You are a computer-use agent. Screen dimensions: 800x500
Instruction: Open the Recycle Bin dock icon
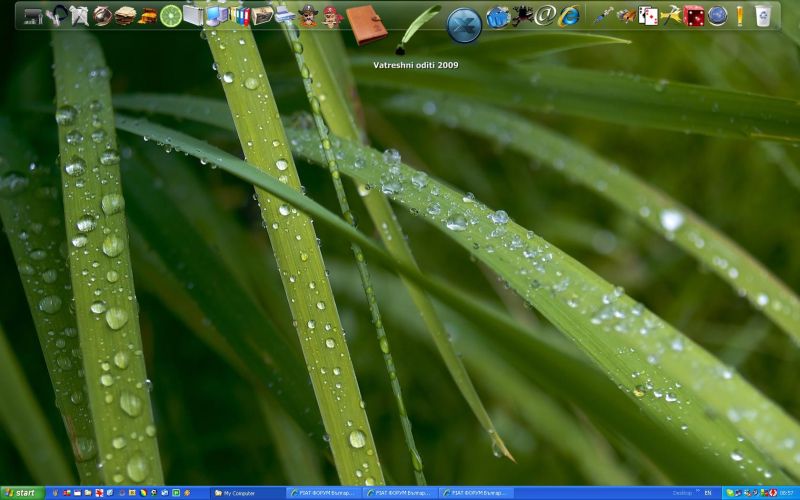coord(763,16)
